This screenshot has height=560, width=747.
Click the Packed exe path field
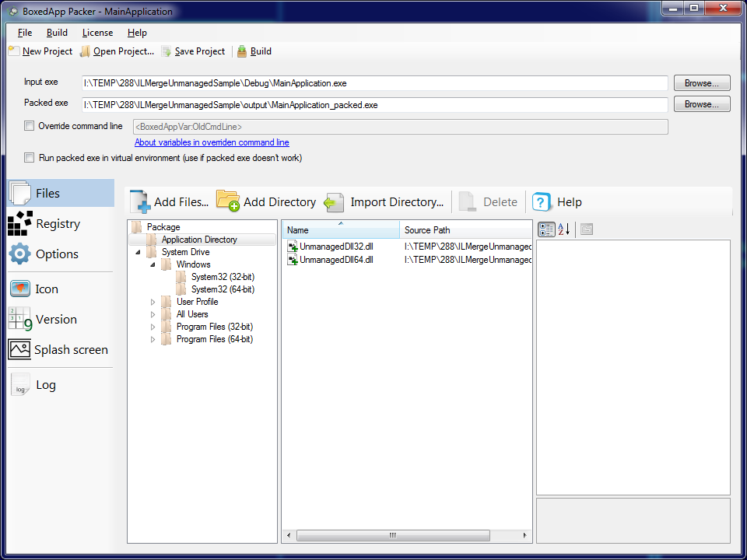tap(375, 104)
